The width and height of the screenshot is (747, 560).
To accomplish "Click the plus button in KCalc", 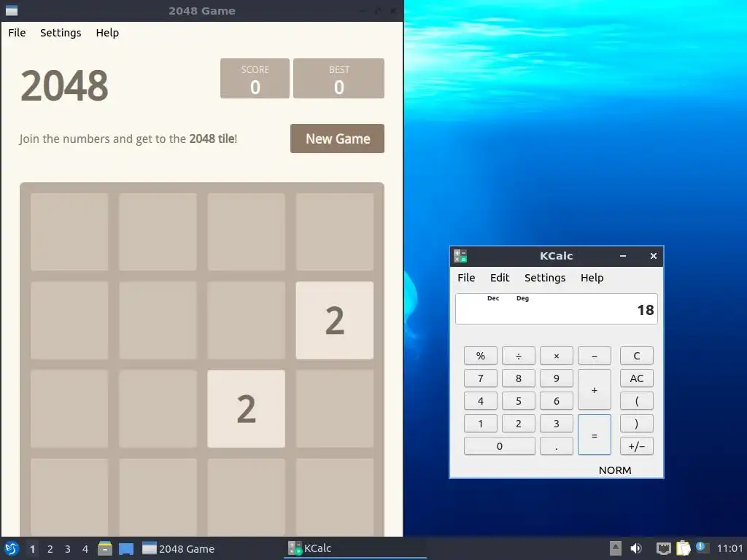I will click(595, 389).
